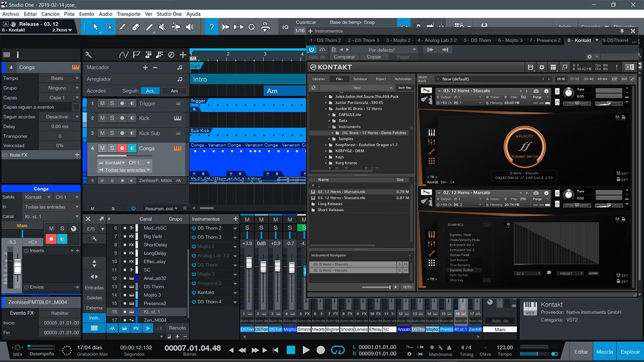This screenshot has height=362, width=644.
Task: Open the Mezcla view button
Action: point(605,352)
